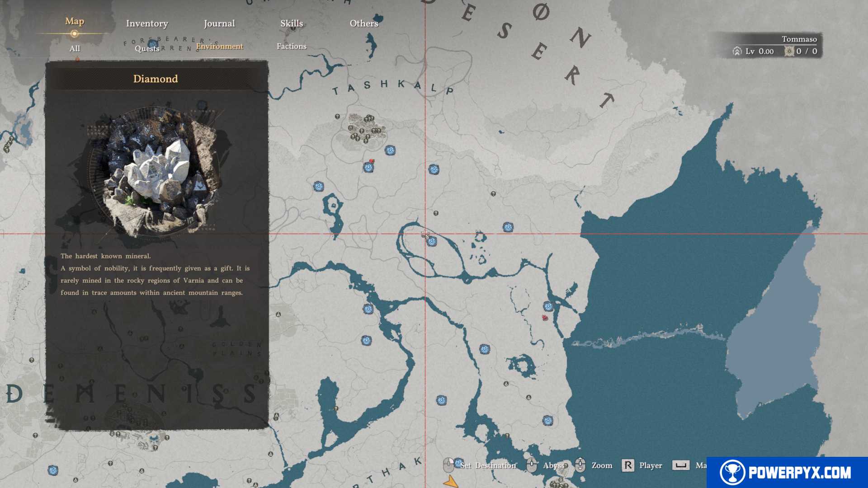Select the Environment map filter
Viewport: 868px width, 488px height.
coord(219,46)
